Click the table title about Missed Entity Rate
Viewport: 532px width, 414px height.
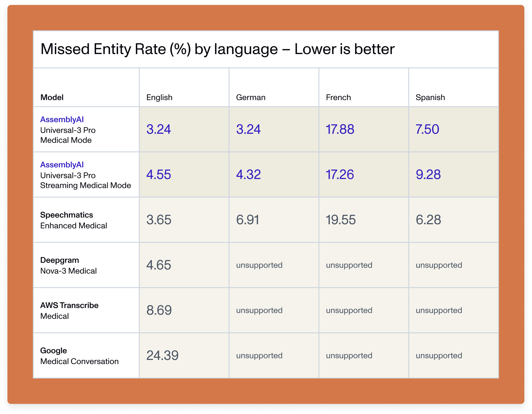(217, 49)
